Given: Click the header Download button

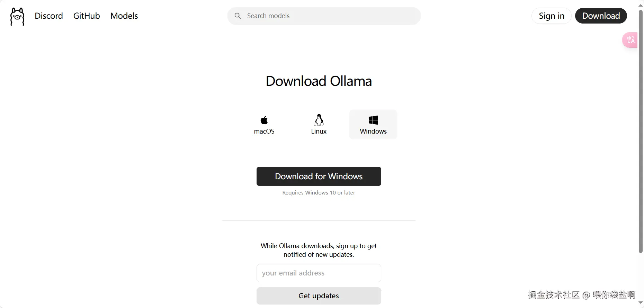Looking at the screenshot, I should tap(601, 16).
